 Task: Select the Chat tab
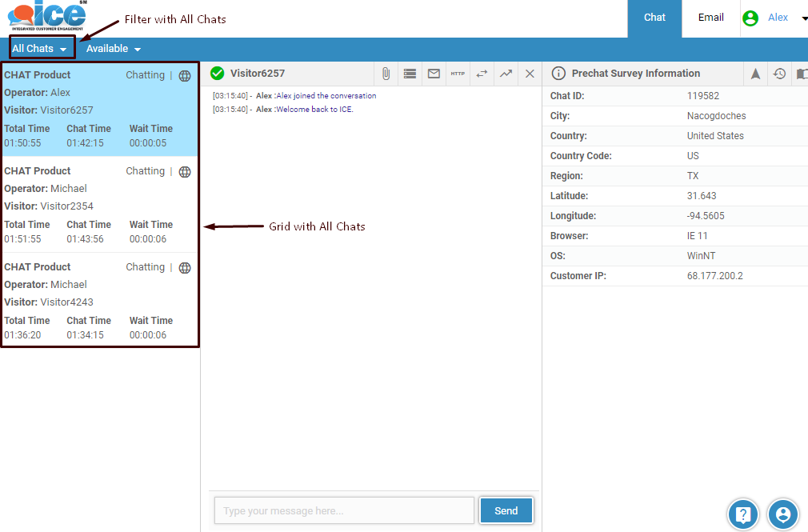point(654,18)
